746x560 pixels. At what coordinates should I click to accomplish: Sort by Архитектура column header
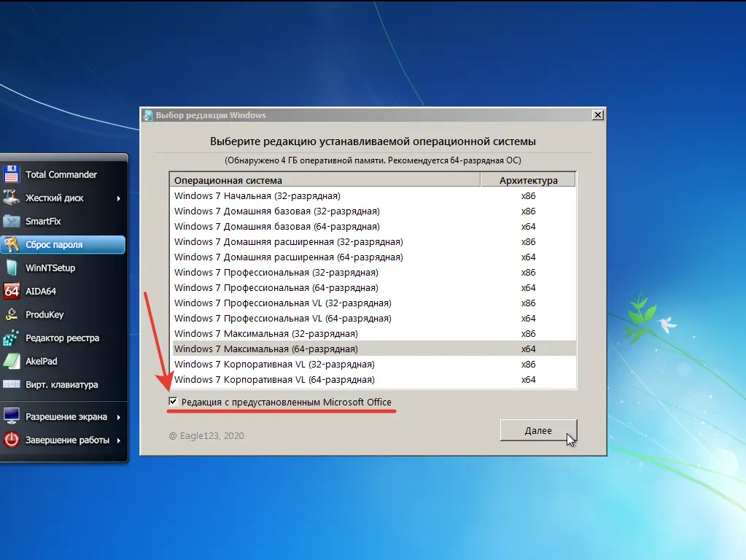click(x=528, y=180)
